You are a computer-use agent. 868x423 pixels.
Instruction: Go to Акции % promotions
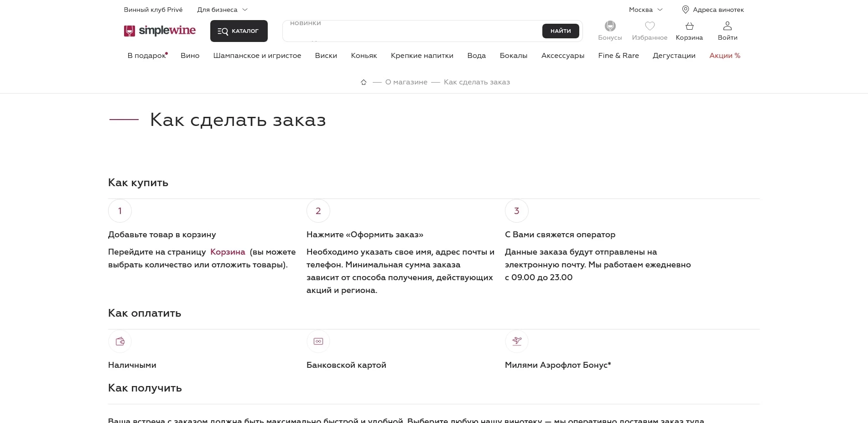click(x=724, y=56)
